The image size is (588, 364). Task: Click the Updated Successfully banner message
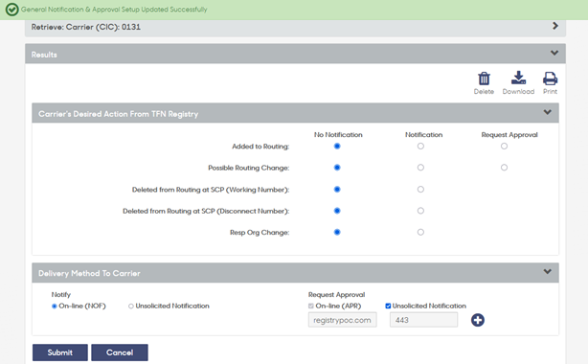tap(114, 10)
